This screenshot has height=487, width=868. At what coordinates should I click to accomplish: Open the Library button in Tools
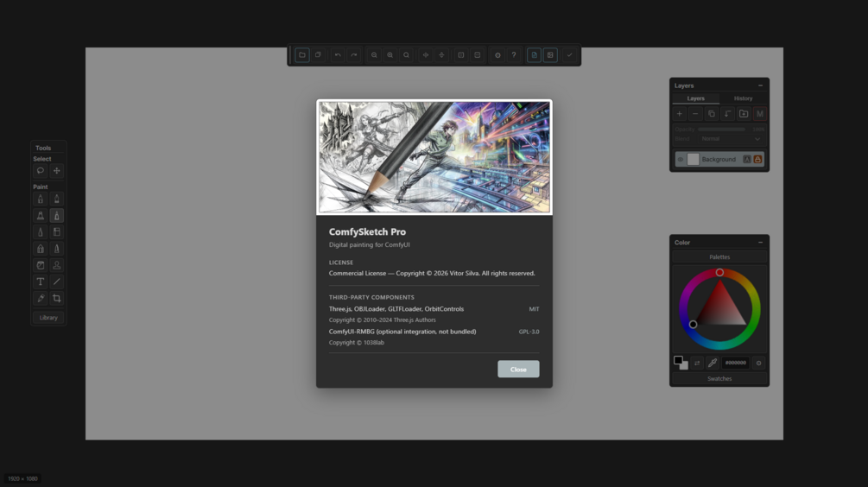(48, 318)
